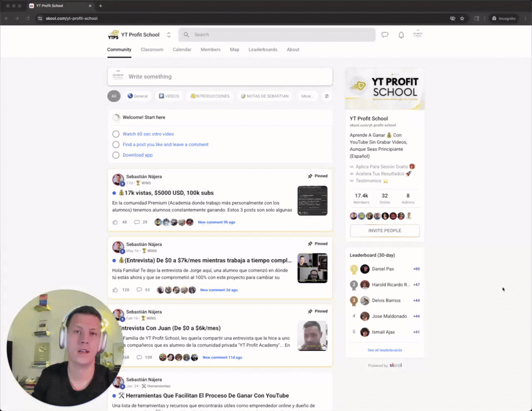Open New comment 11d ago link
Viewport: 532px width, 411px height.
tap(222, 358)
